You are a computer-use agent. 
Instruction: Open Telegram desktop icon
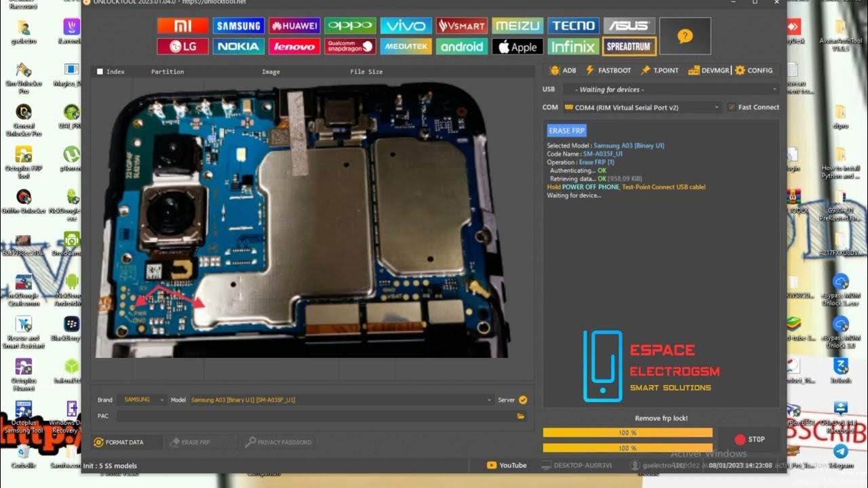click(x=840, y=455)
